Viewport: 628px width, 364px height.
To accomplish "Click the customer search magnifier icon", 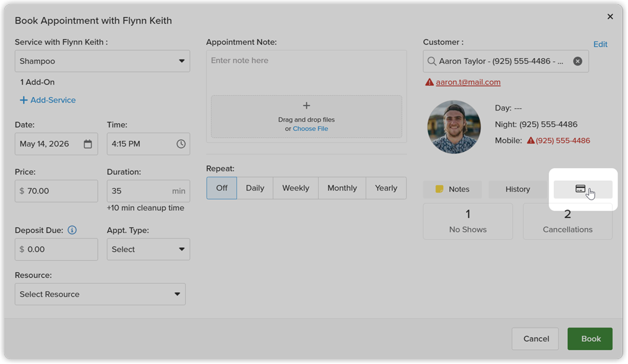I will [x=431, y=61].
